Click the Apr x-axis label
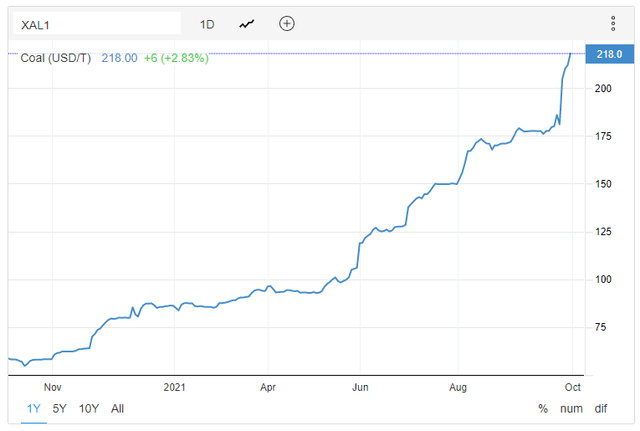Image resolution: width=640 pixels, height=431 pixels. [x=268, y=387]
